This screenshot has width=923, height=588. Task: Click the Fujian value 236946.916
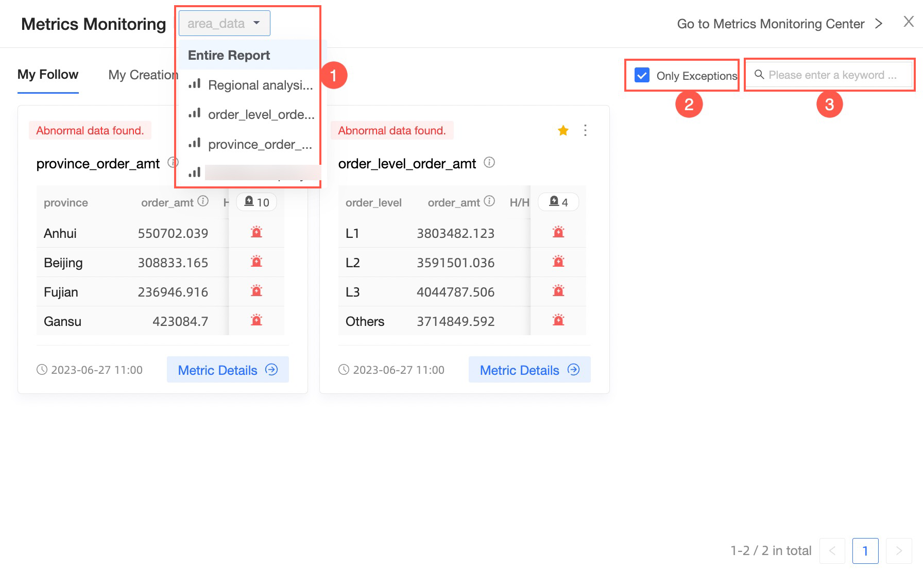pos(173,292)
